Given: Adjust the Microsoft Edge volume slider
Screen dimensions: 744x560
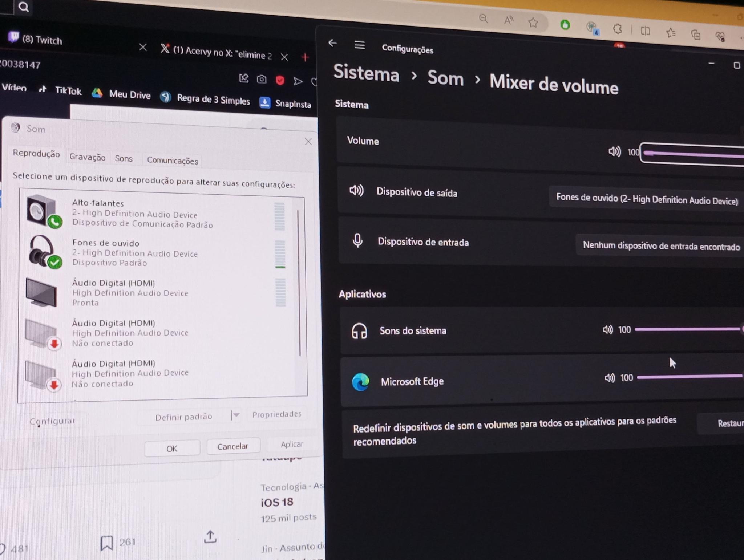Looking at the screenshot, I should (690, 377).
